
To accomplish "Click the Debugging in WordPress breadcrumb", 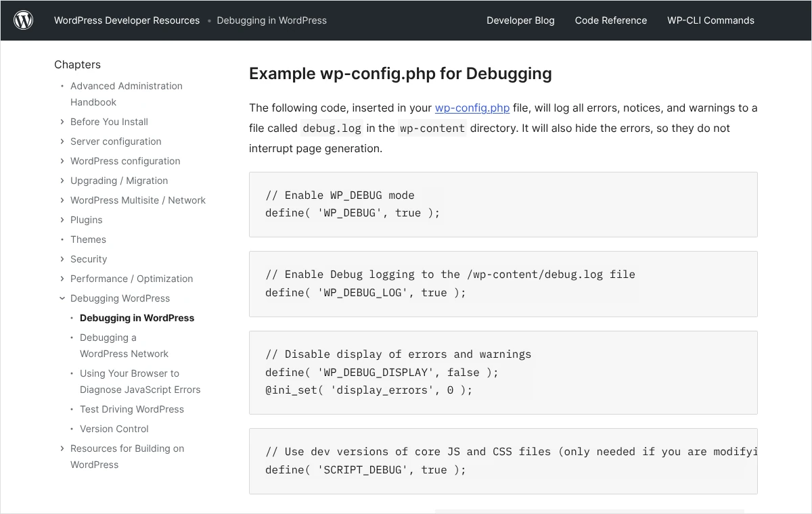I will (x=272, y=20).
